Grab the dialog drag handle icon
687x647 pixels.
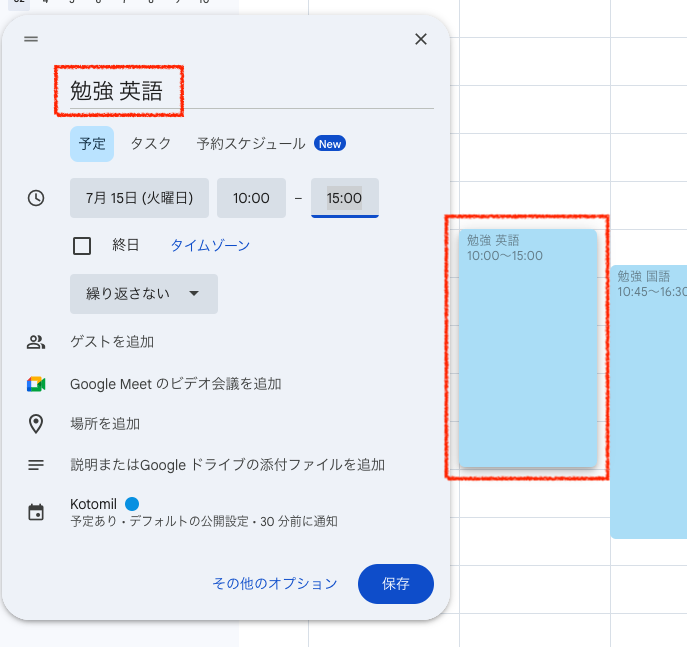pos(31,39)
